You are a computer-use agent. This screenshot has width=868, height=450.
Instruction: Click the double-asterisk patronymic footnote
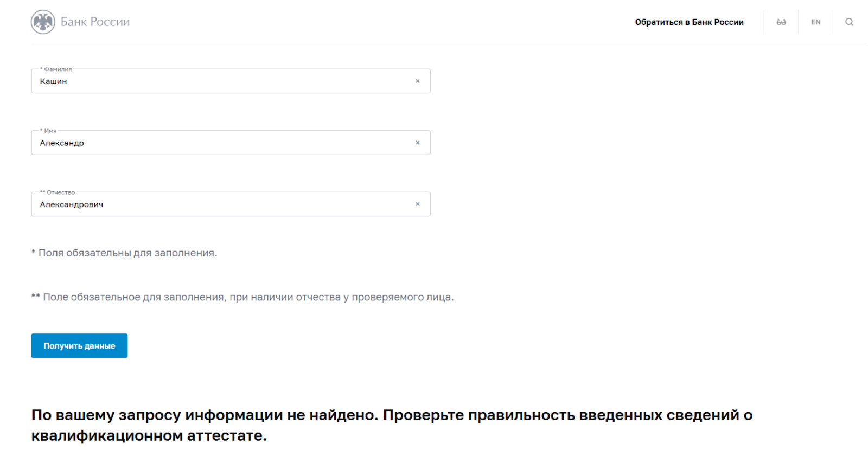pyautogui.click(x=242, y=297)
